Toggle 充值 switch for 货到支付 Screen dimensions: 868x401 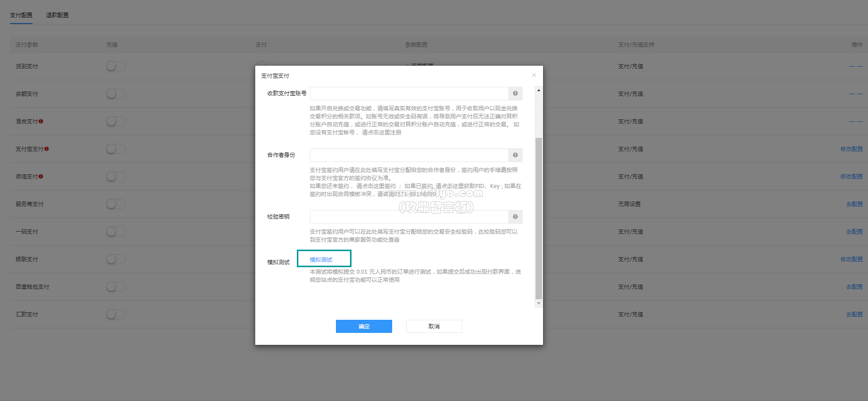(115, 66)
